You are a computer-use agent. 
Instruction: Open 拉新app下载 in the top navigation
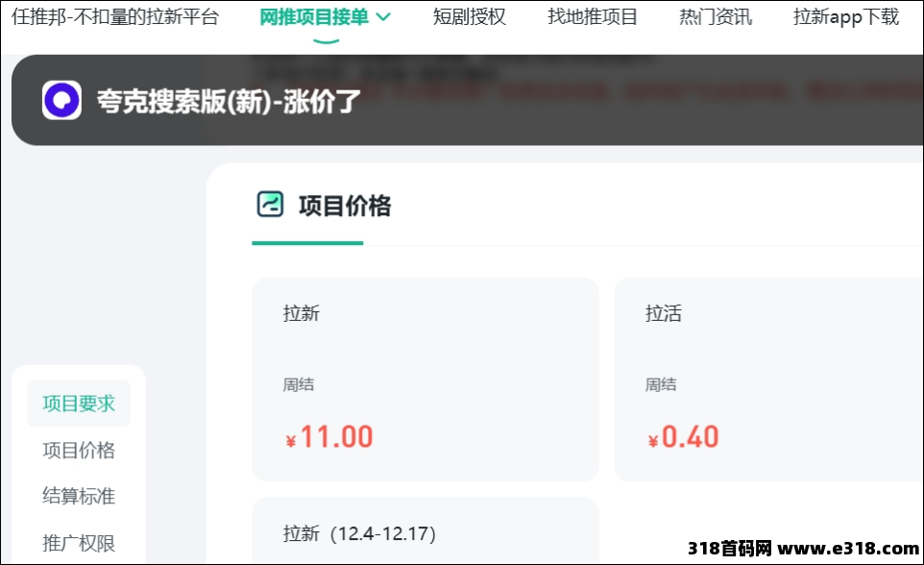click(846, 16)
